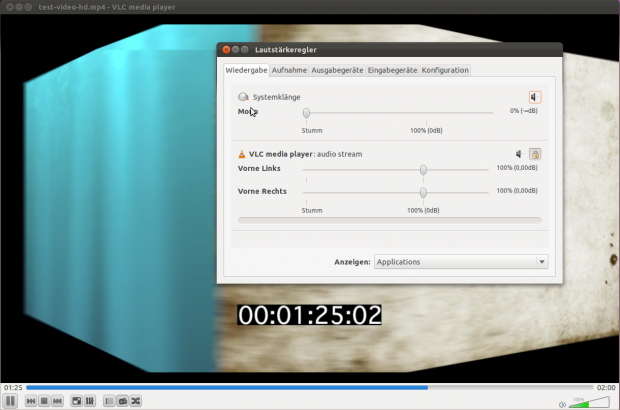The height and width of the screenshot is (410, 620).
Task: Click total duration label 02:00
Action: [606, 388]
